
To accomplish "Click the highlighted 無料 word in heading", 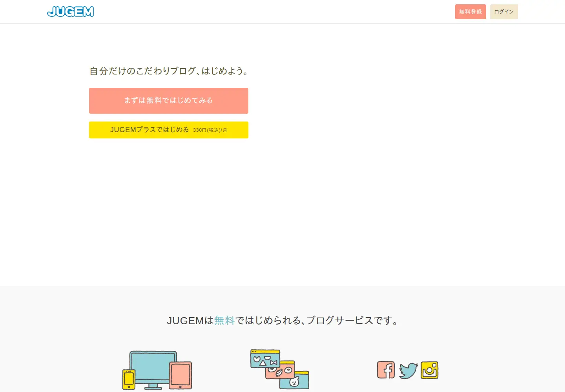I will (x=224, y=321).
